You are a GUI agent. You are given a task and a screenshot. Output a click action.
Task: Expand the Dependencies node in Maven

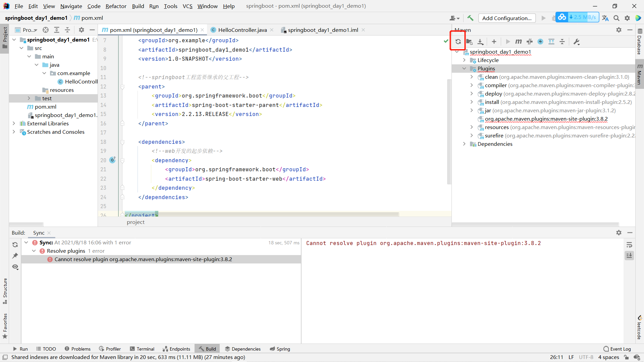pyautogui.click(x=464, y=144)
